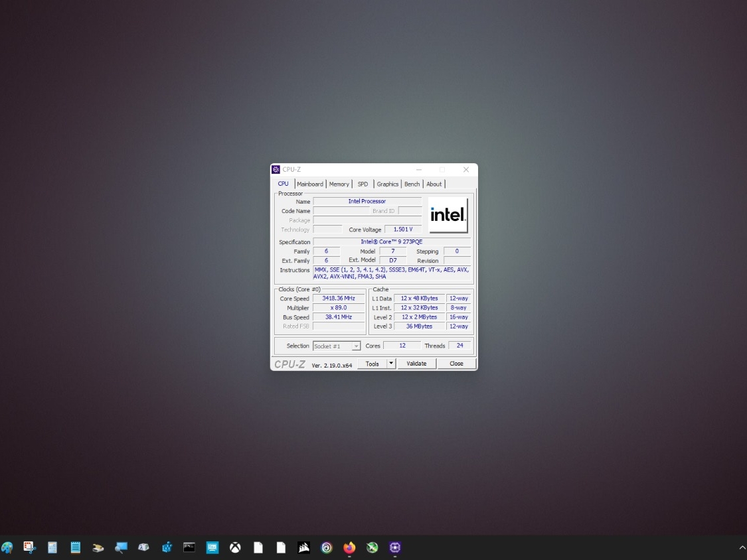The width and height of the screenshot is (747, 560).
Task: Click Level 2 value 12 x 2 MBytes
Action: coord(419,317)
